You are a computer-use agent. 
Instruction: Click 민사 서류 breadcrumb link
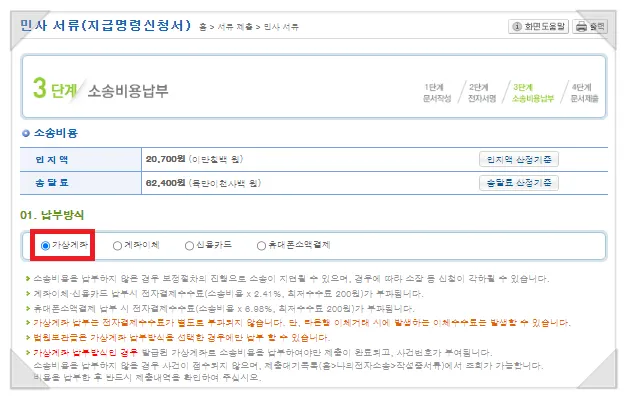click(x=281, y=27)
